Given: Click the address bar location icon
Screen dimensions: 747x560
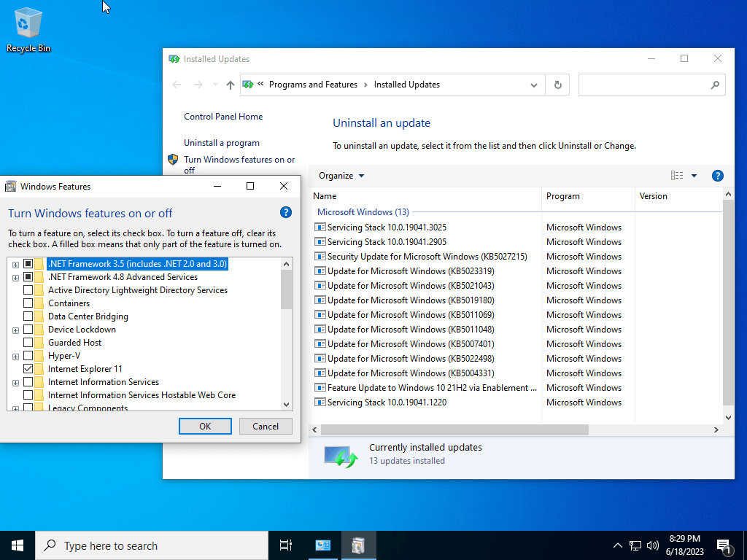Looking at the screenshot, I should 248,85.
